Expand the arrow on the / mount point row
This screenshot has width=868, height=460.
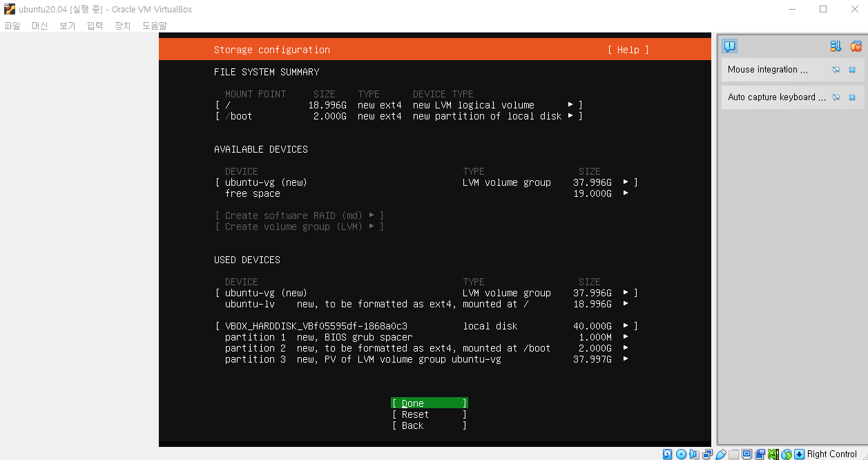coord(570,105)
